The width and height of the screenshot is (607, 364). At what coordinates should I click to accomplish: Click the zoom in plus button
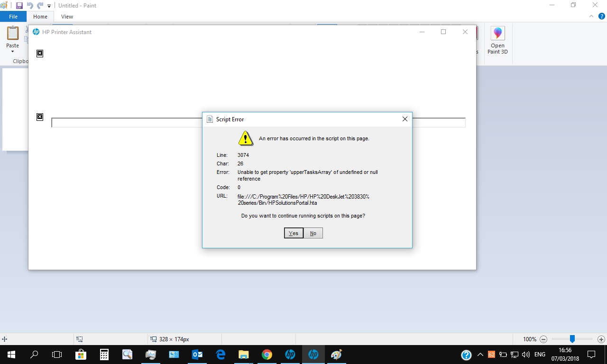(601, 339)
